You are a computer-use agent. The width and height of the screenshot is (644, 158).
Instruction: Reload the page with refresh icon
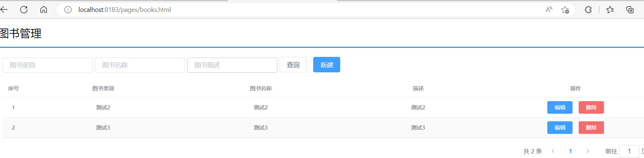tap(24, 10)
